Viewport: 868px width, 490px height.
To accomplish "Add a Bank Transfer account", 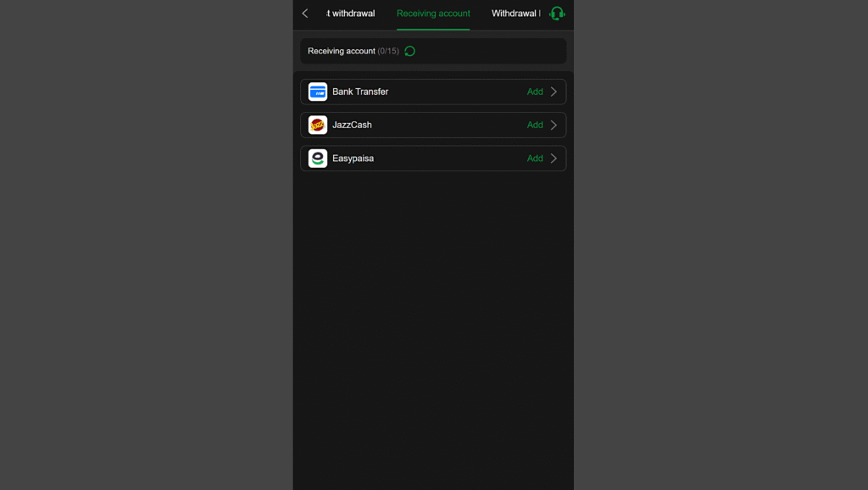I will click(535, 92).
